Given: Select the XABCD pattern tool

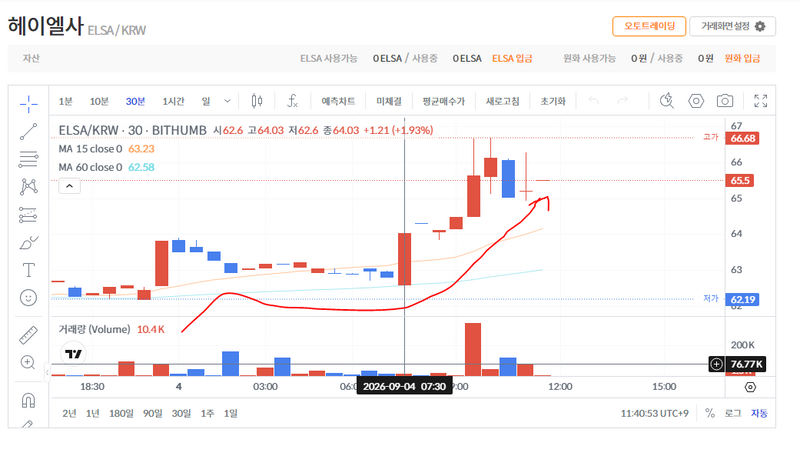Looking at the screenshot, I should click(x=29, y=187).
